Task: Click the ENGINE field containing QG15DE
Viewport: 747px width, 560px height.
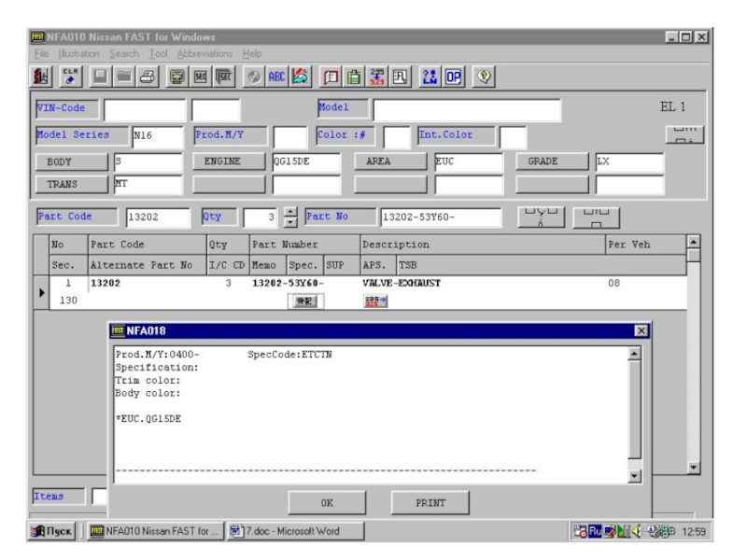Action: coord(306,161)
